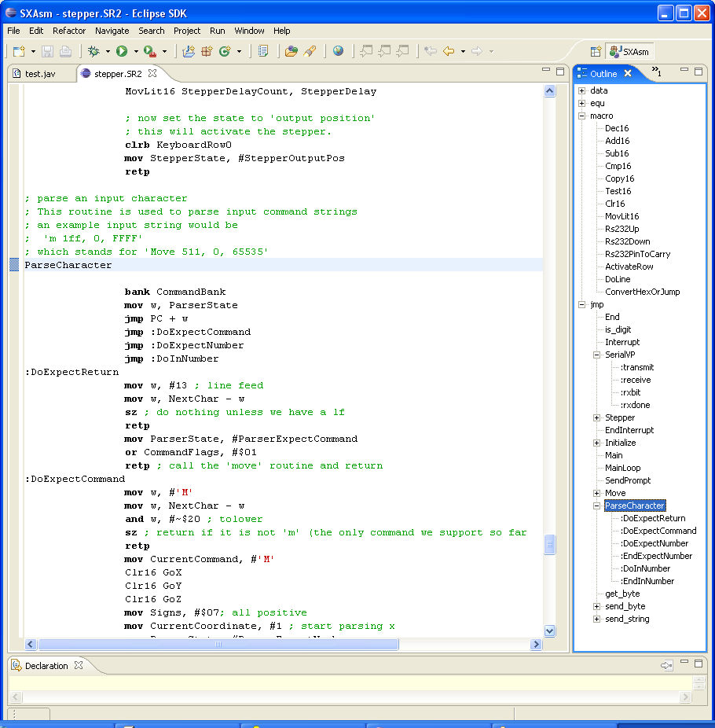The image size is (715, 728).
Task: Select ConvertHexOrJump in the Outline
Action: [642, 292]
